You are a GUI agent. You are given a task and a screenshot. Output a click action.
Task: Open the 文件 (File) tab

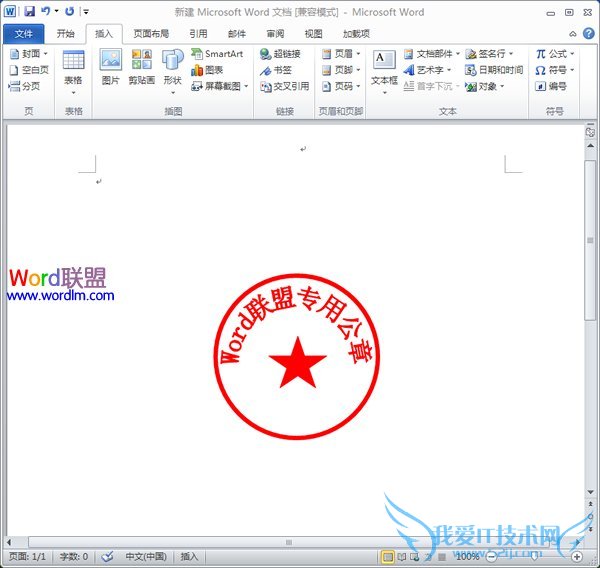click(24, 34)
